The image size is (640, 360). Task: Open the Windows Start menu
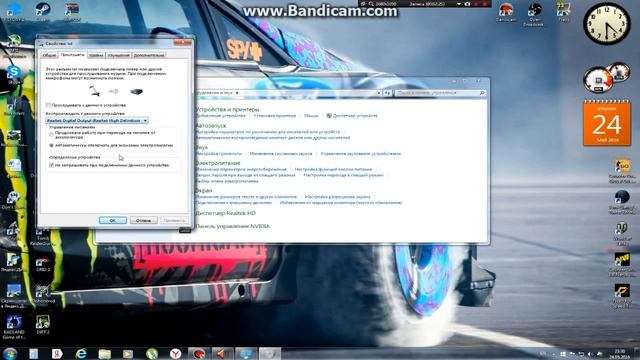[x=10, y=353]
